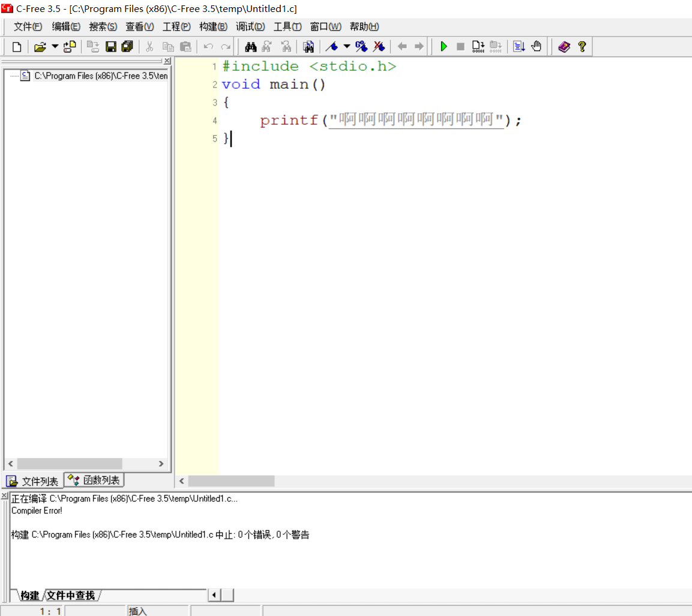This screenshot has height=616, width=692.
Task: Open the 帮助(H) menu
Action: coord(364,27)
